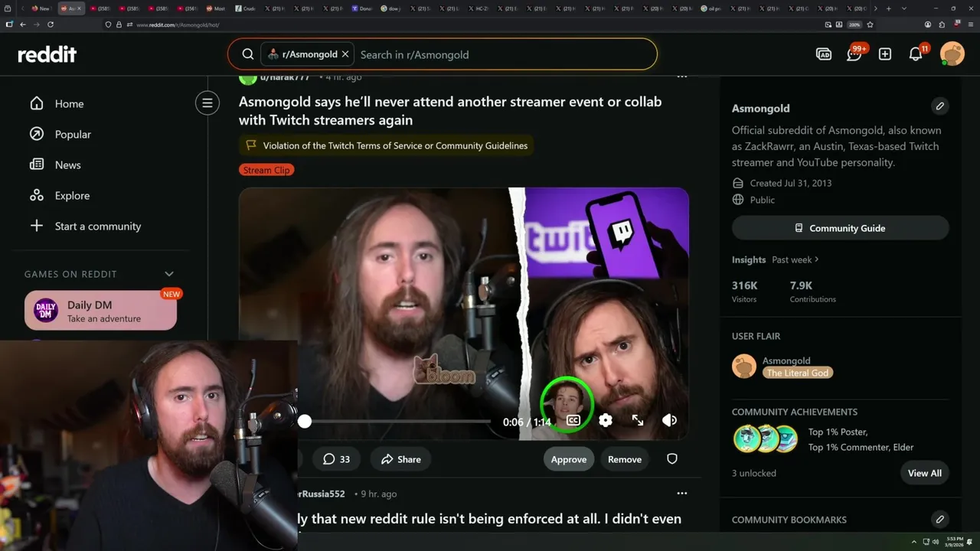The width and height of the screenshot is (980, 551).
Task: Switch to the Crude tab
Action: click(246, 8)
